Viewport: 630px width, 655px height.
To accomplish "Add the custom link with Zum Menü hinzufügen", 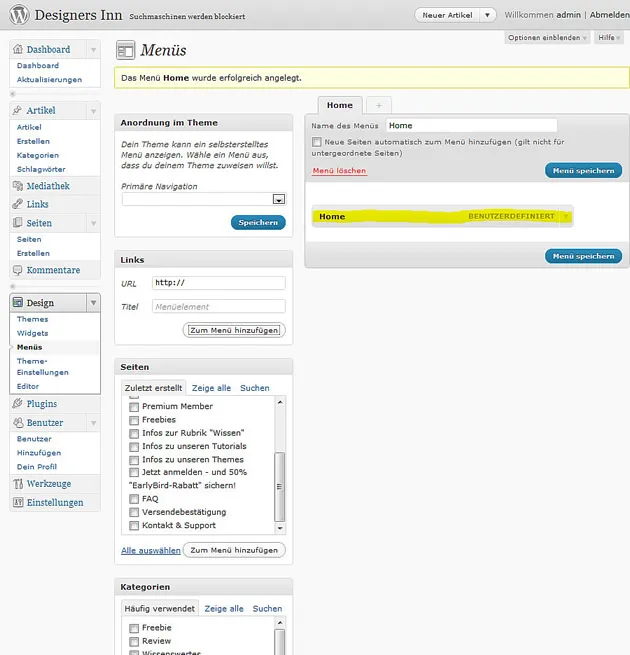I will pos(234,330).
